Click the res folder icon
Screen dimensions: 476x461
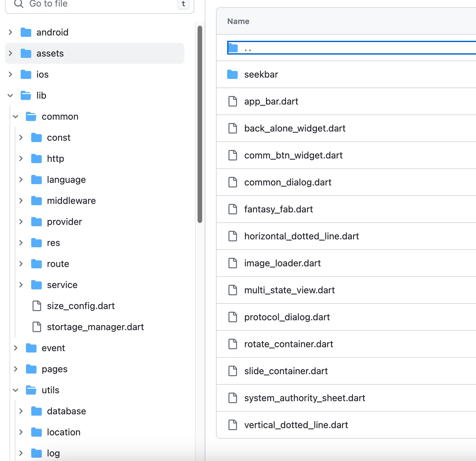pyautogui.click(x=36, y=243)
